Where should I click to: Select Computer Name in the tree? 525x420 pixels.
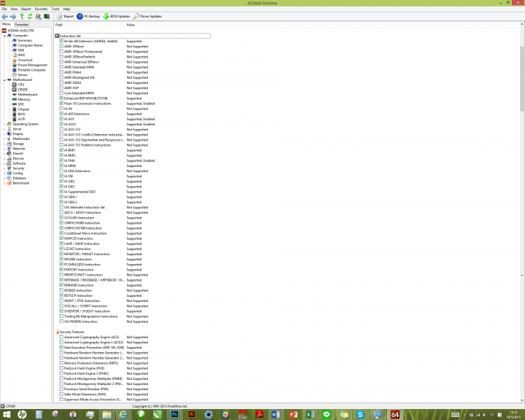click(30, 45)
